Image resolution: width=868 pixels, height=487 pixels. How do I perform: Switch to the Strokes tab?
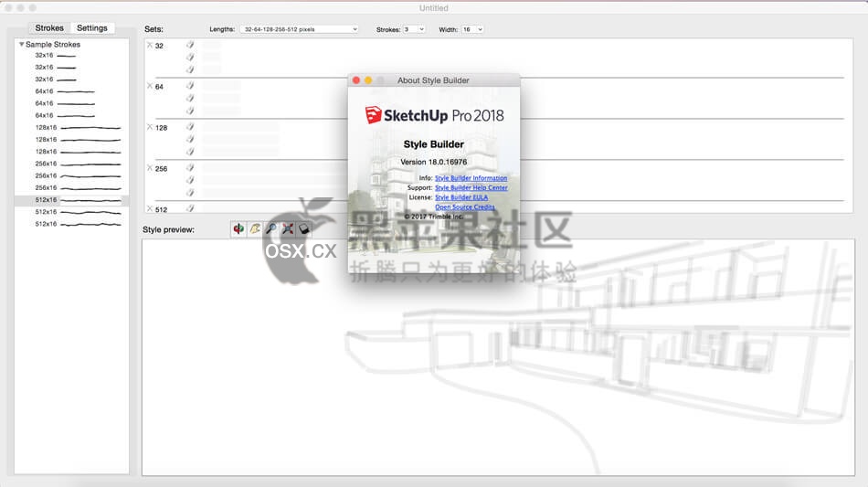click(49, 27)
